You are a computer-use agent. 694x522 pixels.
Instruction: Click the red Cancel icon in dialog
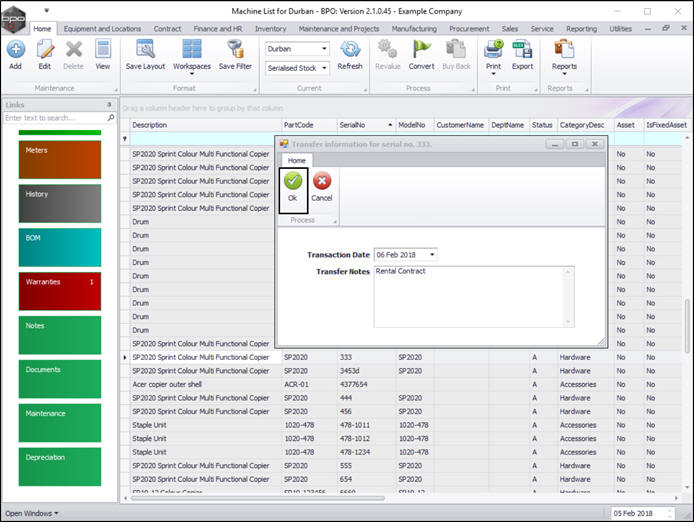pyautogui.click(x=322, y=182)
